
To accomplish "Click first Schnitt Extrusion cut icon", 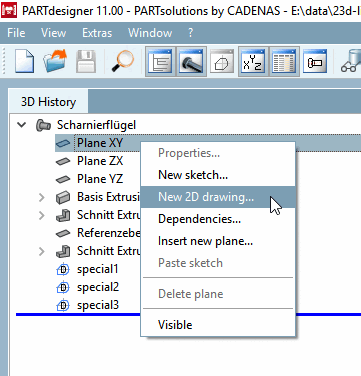I will click(x=63, y=215).
